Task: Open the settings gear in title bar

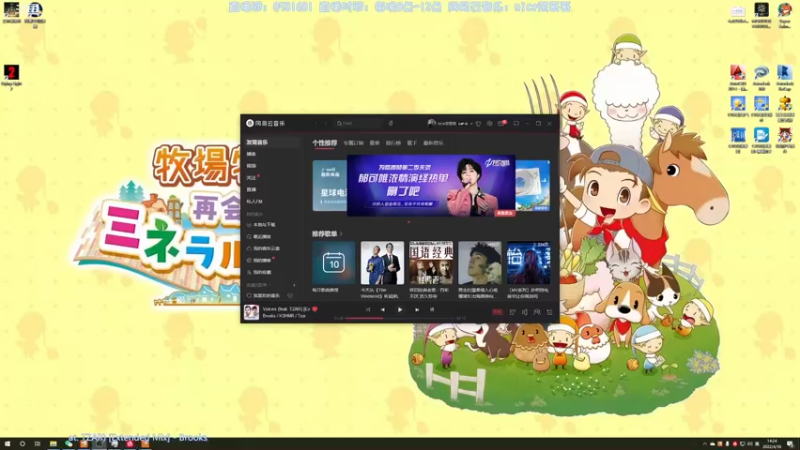Action: click(490, 123)
